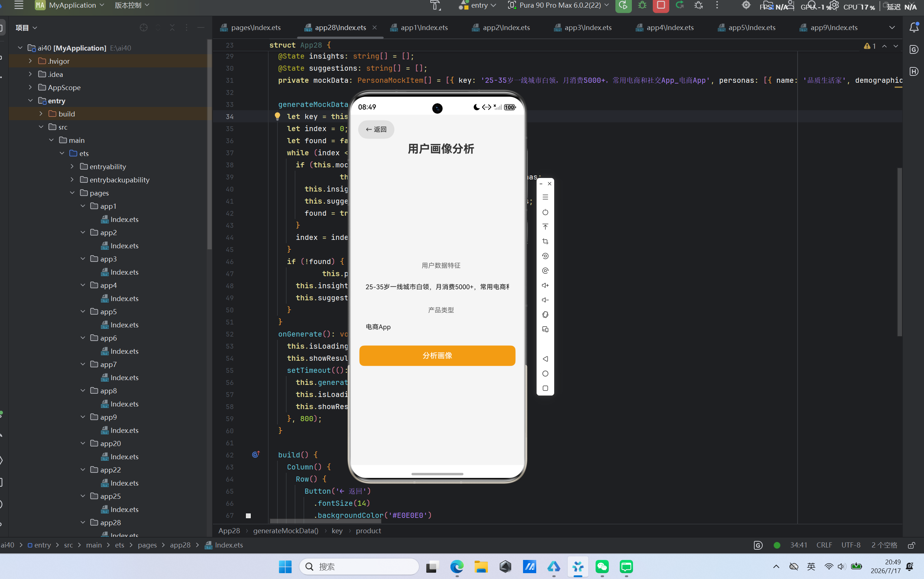
Task: Switch to app3\Index.ets tab
Action: click(582, 27)
